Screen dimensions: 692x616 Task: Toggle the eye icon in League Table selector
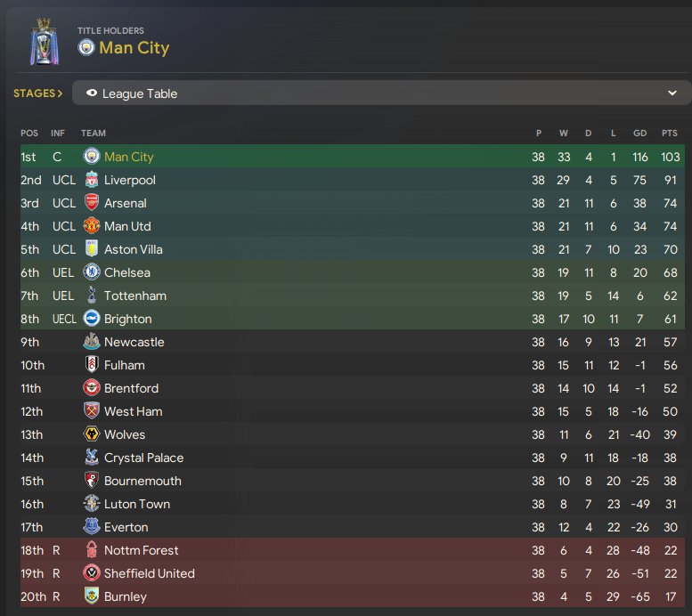tap(92, 93)
